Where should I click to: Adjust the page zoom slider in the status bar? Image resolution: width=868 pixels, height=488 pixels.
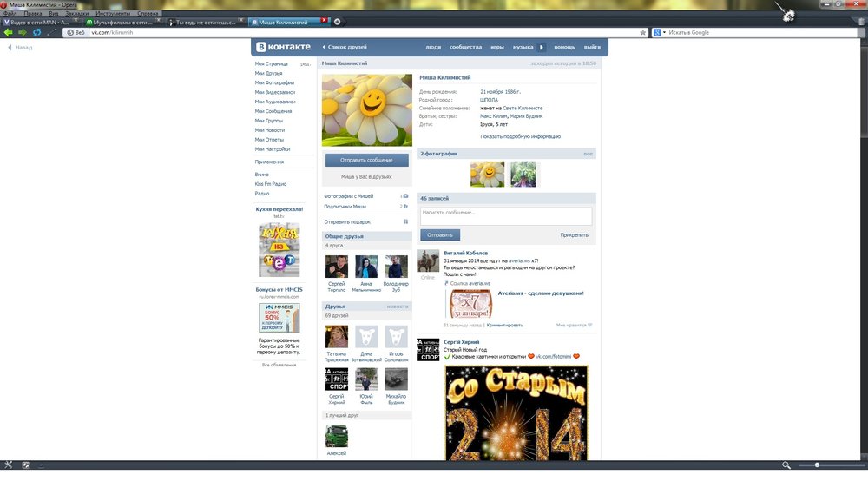(x=816, y=465)
